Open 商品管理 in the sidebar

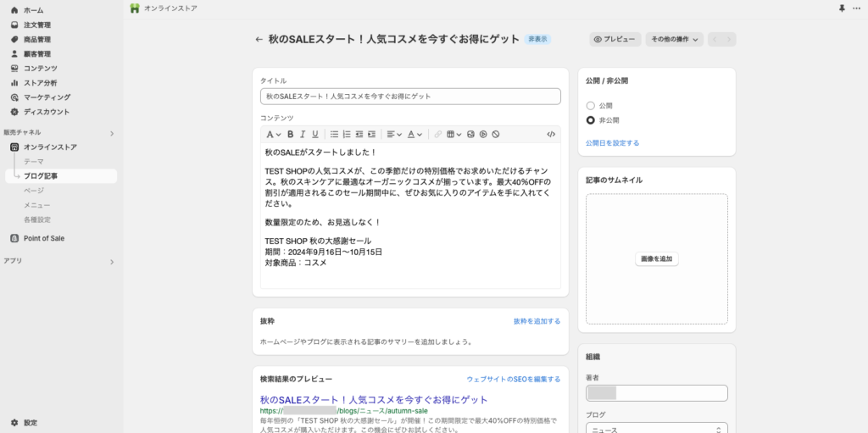(36, 39)
